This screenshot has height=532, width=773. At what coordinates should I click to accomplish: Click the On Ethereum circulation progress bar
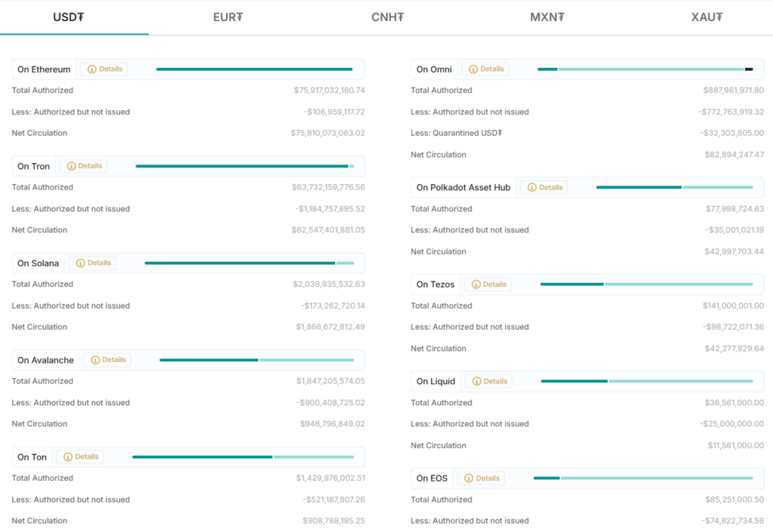(x=254, y=69)
